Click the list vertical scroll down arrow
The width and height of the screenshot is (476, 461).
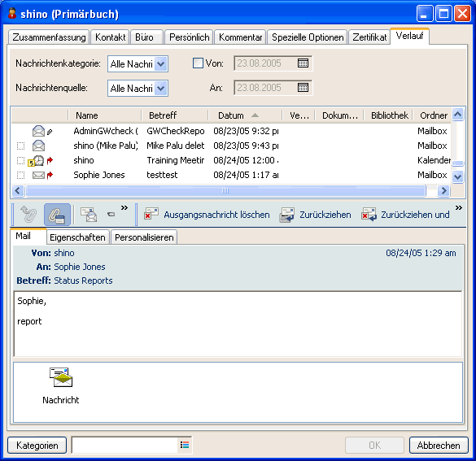coord(458,176)
